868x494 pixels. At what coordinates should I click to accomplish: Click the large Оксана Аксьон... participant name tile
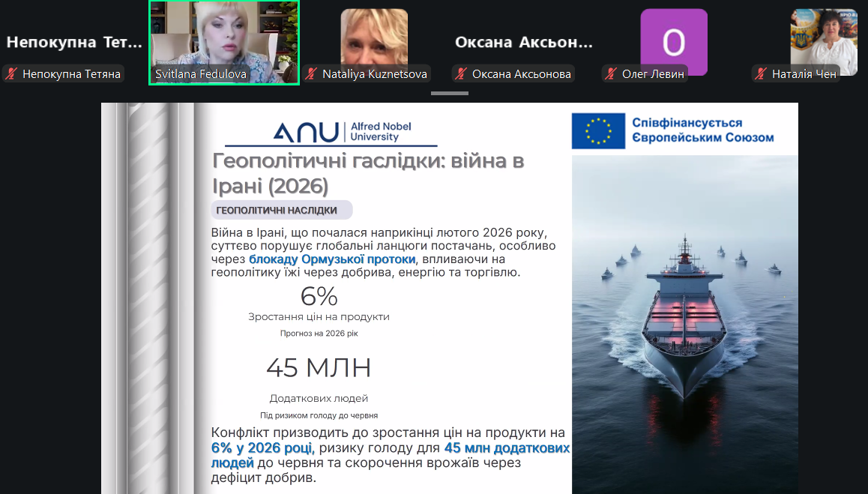tap(524, 43)
